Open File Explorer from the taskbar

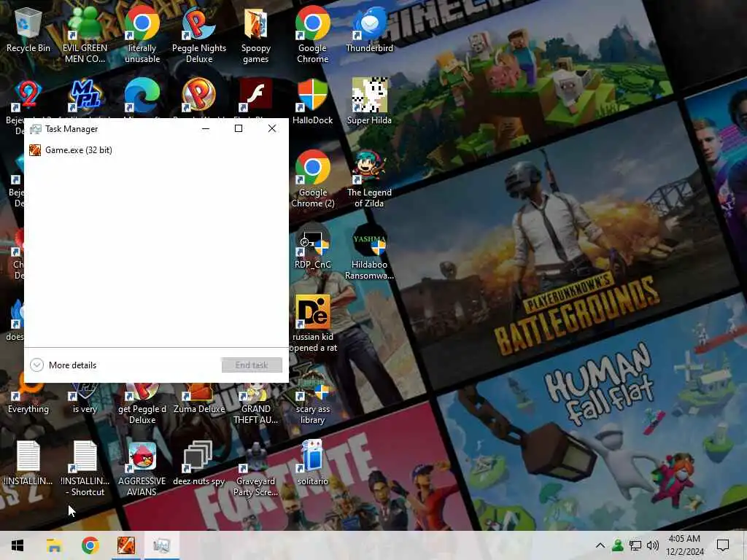click(54, 545)
